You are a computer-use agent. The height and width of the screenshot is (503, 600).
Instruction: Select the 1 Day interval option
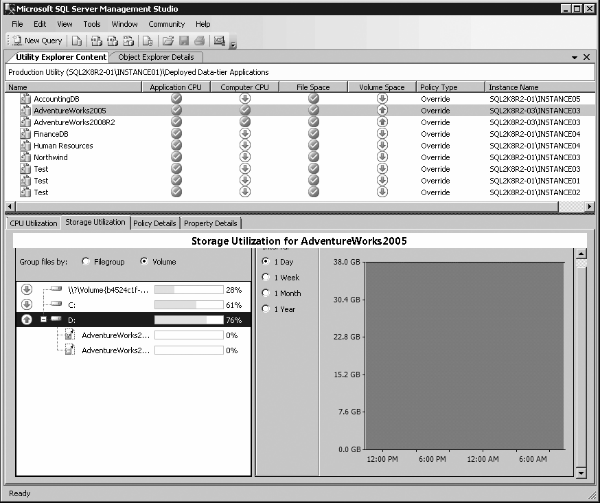click(266, 261)
